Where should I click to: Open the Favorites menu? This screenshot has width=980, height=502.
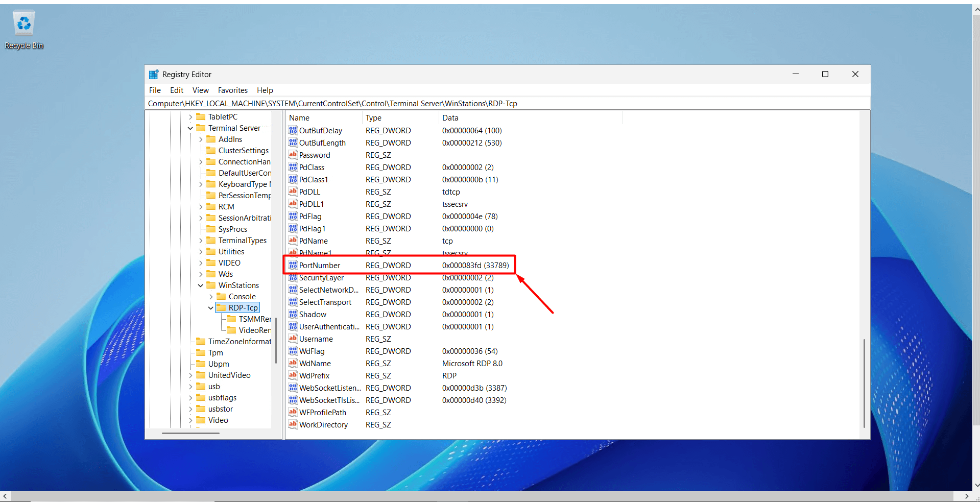pyautogui.click(x=232, y=90)
